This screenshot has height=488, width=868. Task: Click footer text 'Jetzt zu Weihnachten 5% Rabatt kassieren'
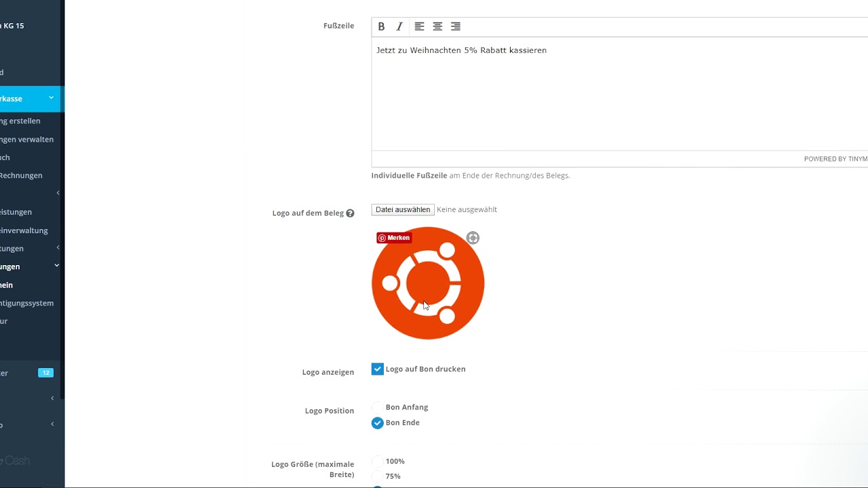coord(461,50)
